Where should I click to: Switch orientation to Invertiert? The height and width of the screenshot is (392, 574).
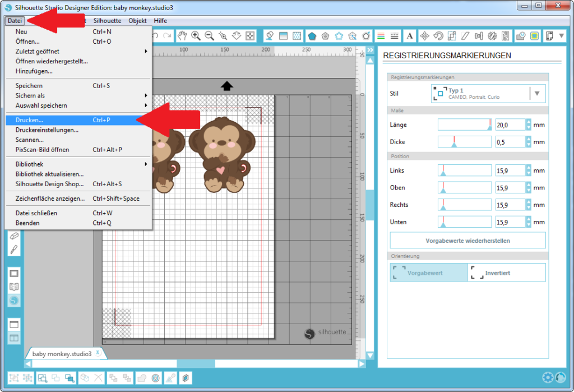[x=506, y=273]
